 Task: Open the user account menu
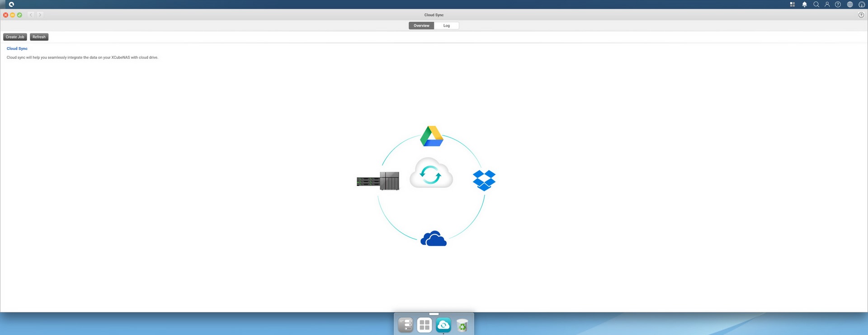(827, 4)
